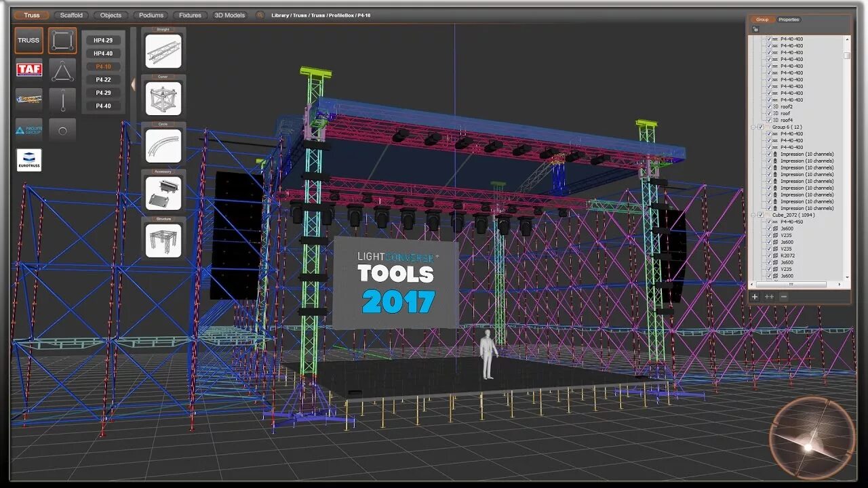Add a new group with the plus button
This screenshot has height=488, width=868.
(x=755, y=297)
